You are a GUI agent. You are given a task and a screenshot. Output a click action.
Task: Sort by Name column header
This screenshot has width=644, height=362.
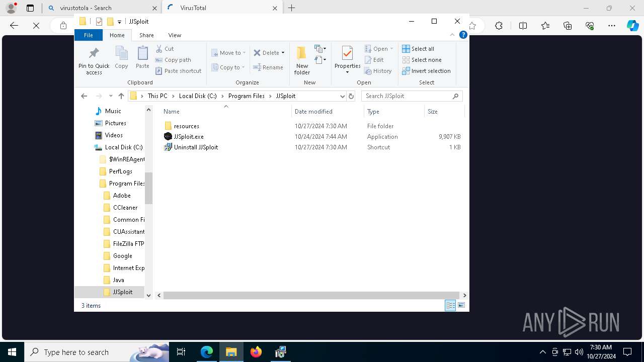(x=225, y=112)
